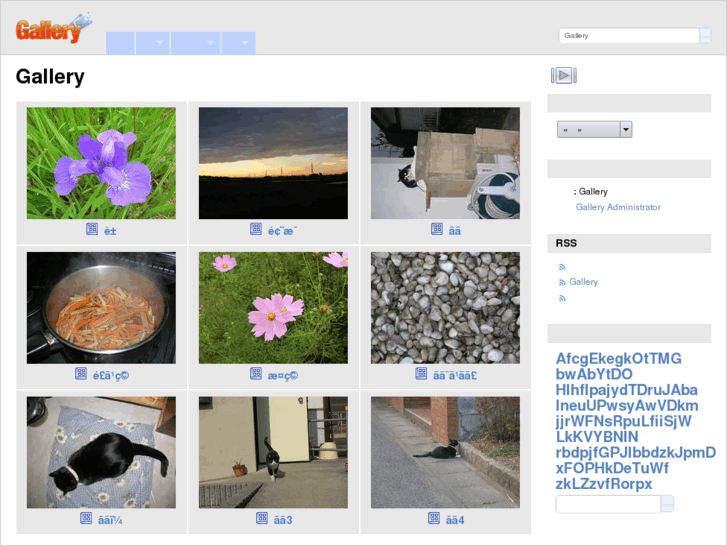Open tag rbdpjfGPJIbbdzkJpmD
The width and height of the screenshot is (727, 545).
click(636, 453)
